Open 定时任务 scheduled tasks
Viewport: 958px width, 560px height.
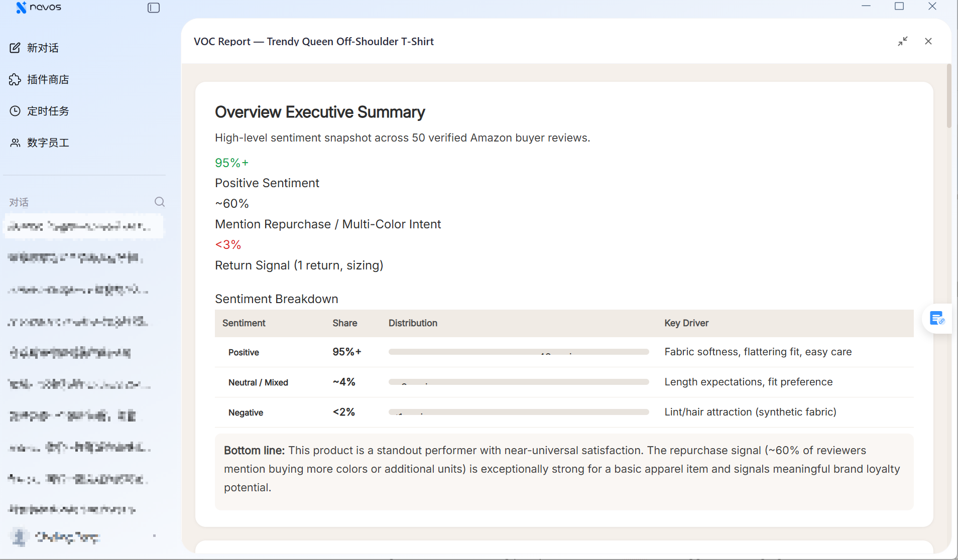coord(39,111)
